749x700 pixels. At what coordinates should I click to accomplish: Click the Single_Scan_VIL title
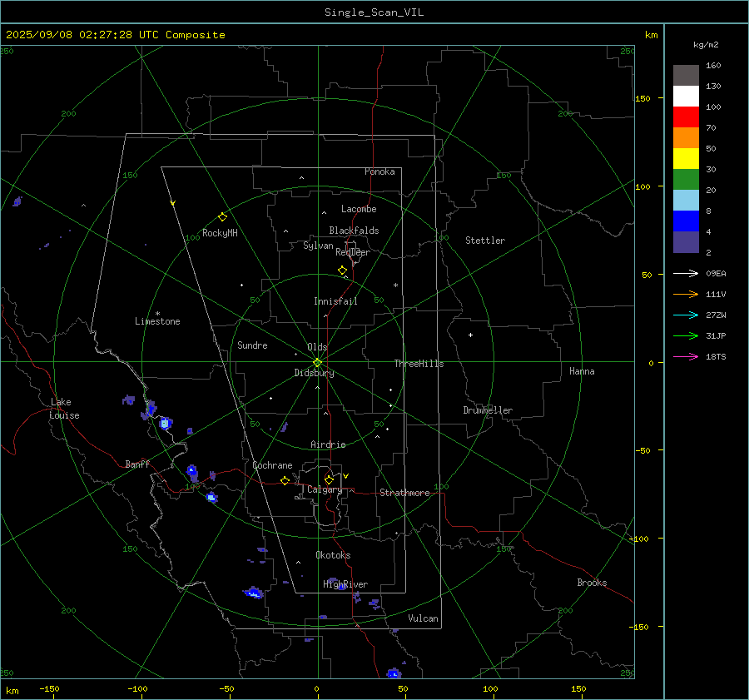(x=374, y=12)
